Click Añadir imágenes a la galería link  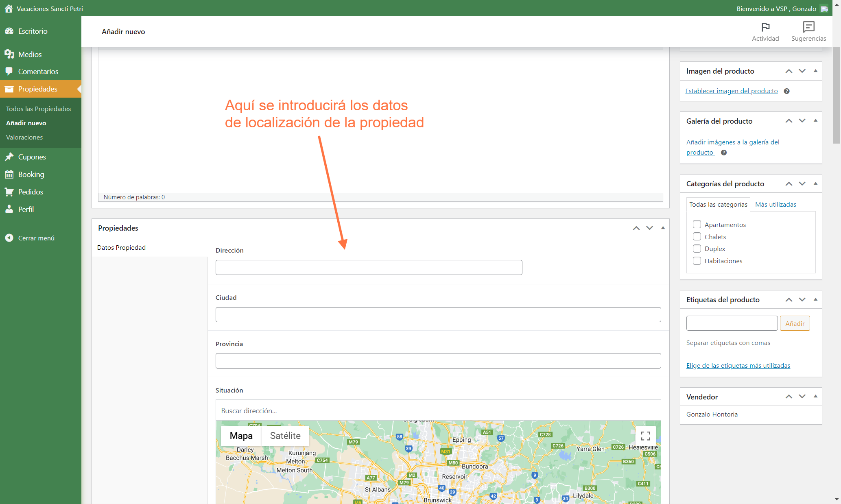pos(733,147)
